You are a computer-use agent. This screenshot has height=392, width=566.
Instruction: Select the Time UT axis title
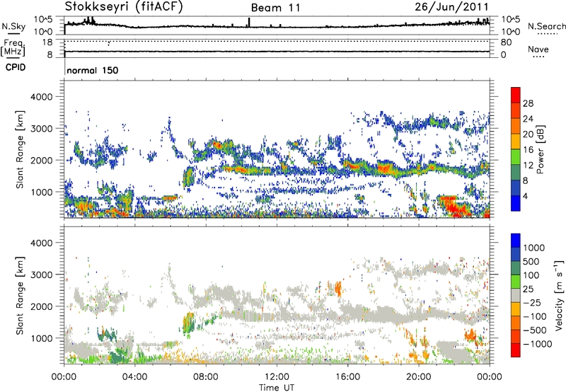pos(277,387)
